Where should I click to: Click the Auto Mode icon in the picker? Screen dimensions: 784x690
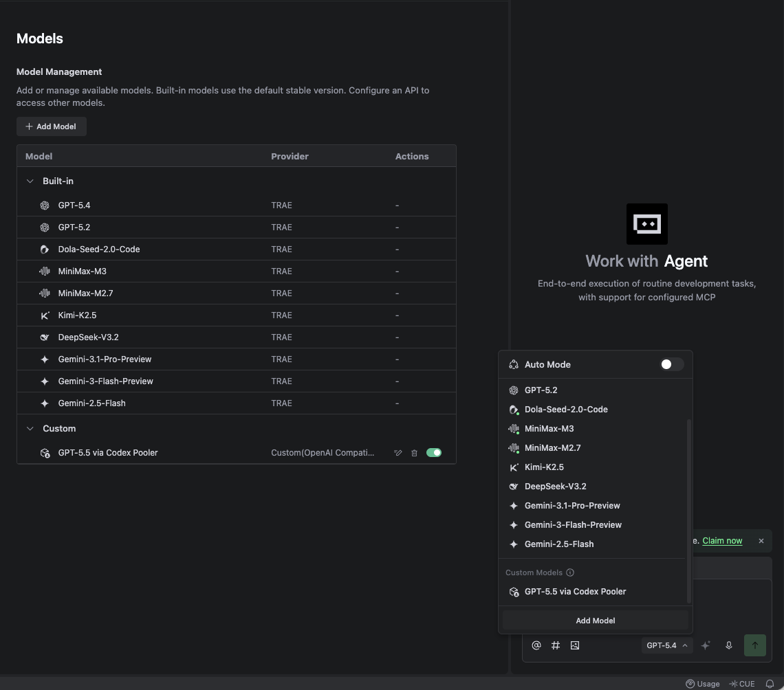[x=514, y=365]
